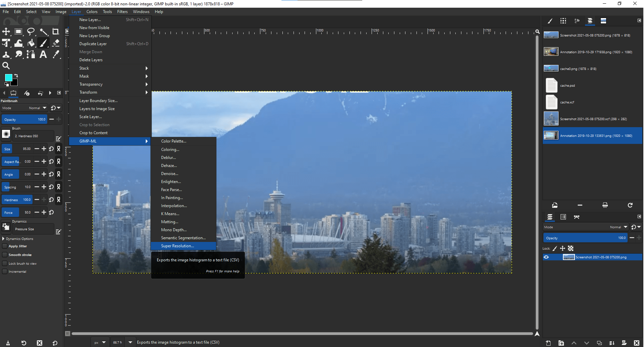
Task: Choose Super Resolution from GIMP-ML submenu
Action: click(x=184, y=246)
